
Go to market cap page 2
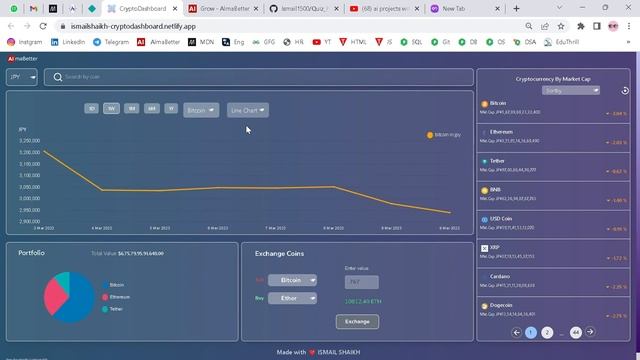point(547,333)
